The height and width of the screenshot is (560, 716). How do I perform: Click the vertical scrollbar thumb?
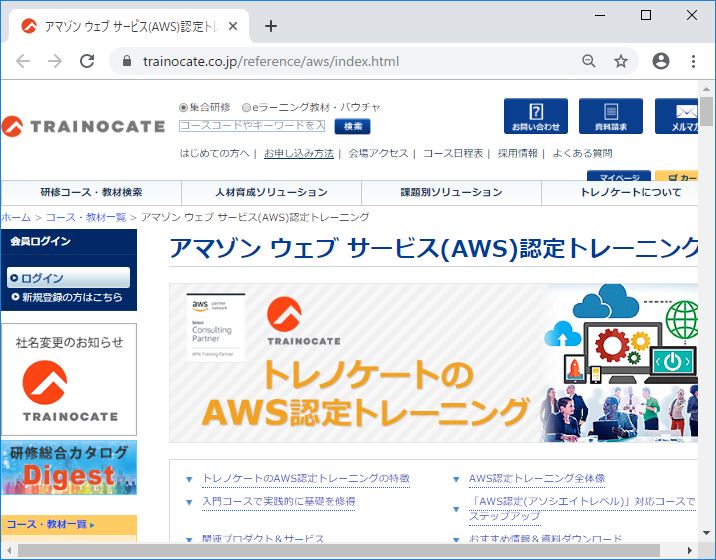(706, 111)
